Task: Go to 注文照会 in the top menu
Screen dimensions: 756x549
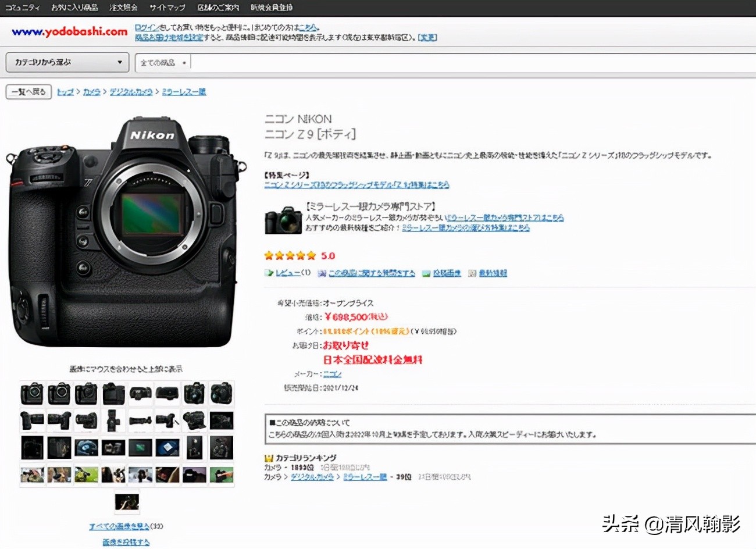Action: tap(123, 8)
